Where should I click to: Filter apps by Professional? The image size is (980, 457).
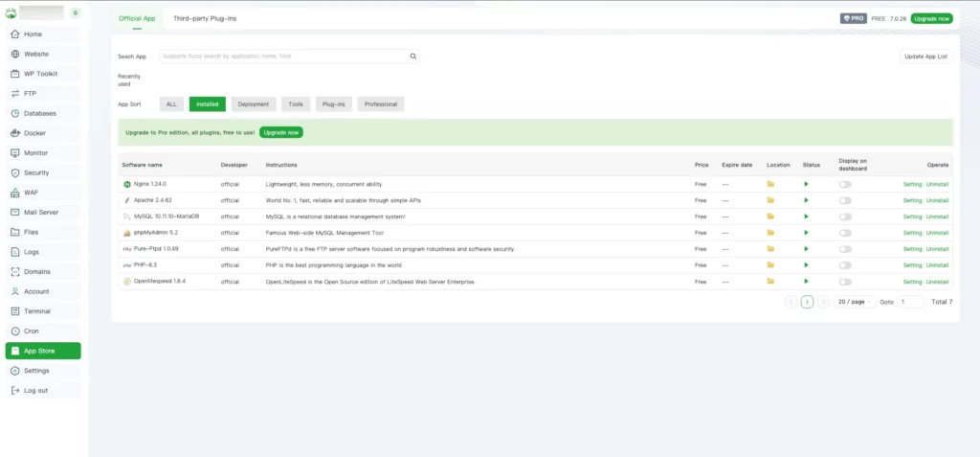(381, 104)
